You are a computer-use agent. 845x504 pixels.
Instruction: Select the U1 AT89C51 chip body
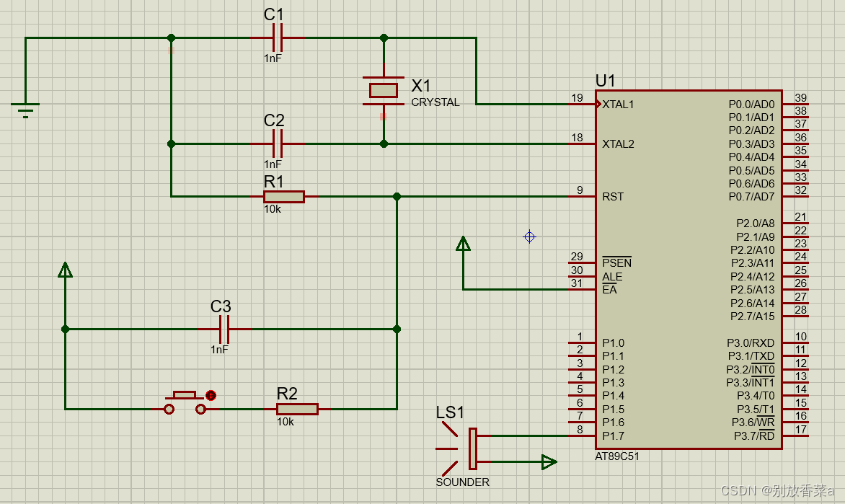(x=689, y=270)
